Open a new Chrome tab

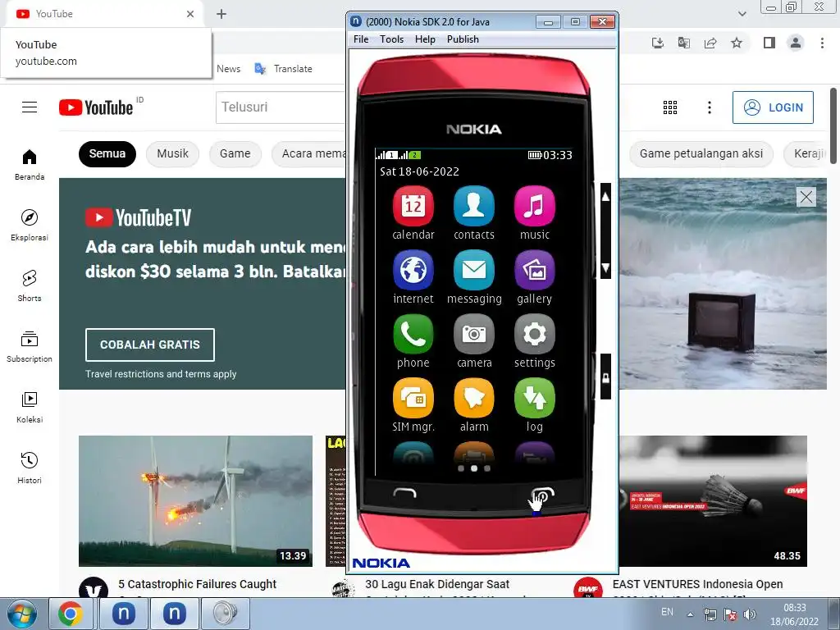(221, 14)
